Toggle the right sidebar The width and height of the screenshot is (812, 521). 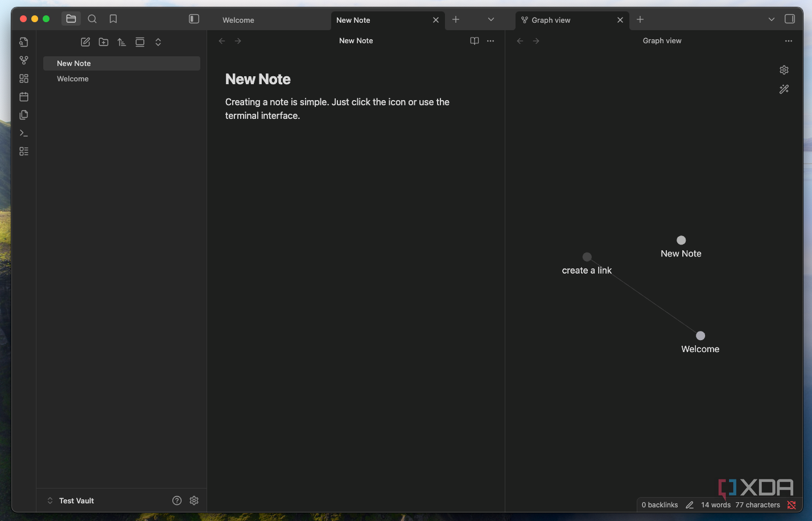790,19
